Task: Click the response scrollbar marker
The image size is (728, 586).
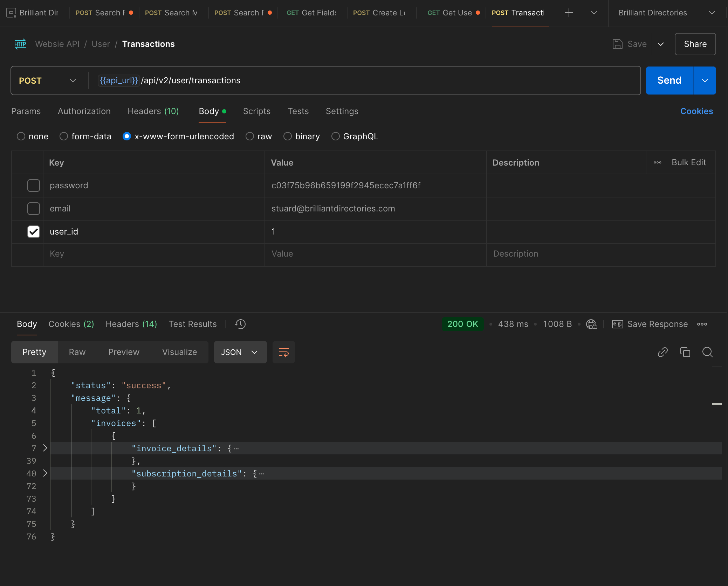Action: 717,404
